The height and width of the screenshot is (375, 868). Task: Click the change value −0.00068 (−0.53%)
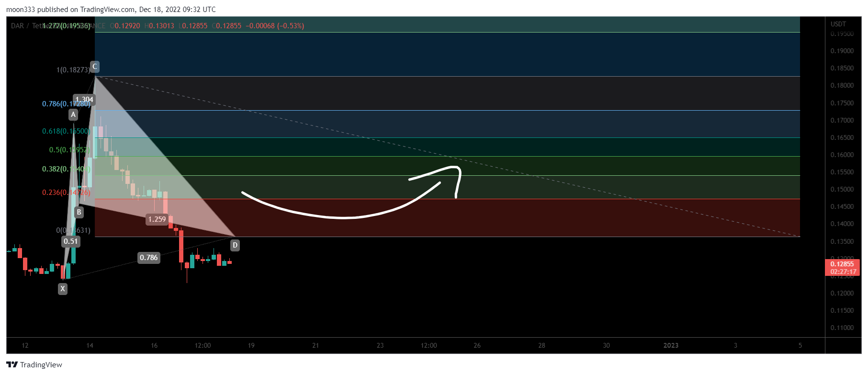pos(275,26)
